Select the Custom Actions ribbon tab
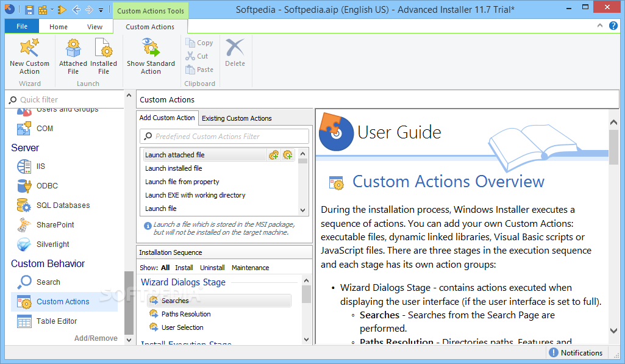 150,27
